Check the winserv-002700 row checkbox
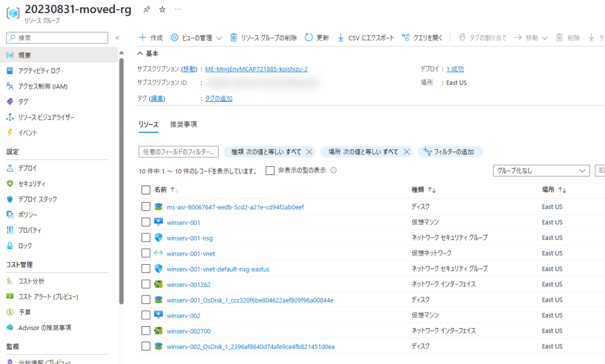Screen dimensions: 605x364 (x=146, y=331)
